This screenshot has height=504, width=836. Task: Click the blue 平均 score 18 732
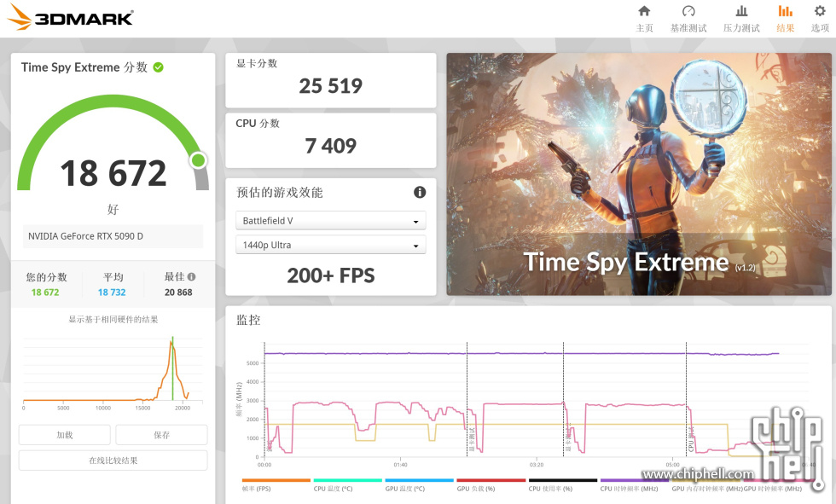(x=112, y=293)
